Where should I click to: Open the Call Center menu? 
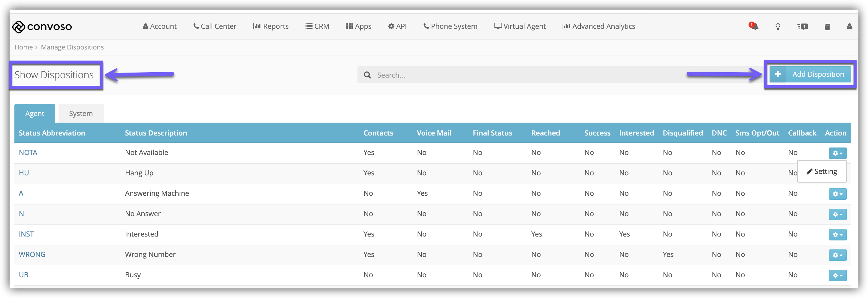click(x=215, y=26)
